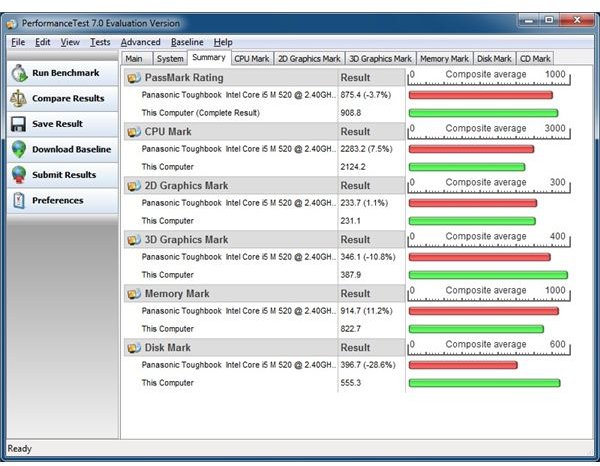The width and height of the screenshot is (600, 466).
Task: Switch to the CD Mark tab
Action: [x=535, y=59]
